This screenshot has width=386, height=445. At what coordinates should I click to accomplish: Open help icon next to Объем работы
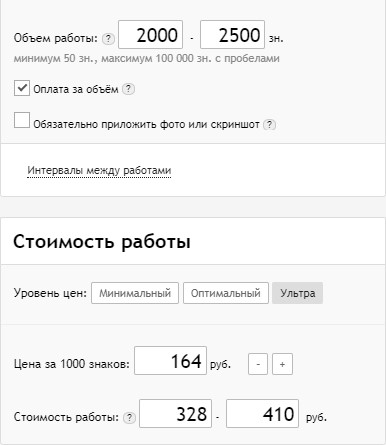pyautogui.click(x=108, y=39)
